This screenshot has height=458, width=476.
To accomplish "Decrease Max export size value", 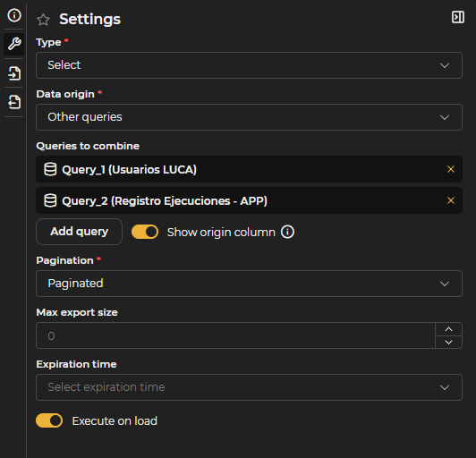I will pyautogui.click(x=448, y=342).
